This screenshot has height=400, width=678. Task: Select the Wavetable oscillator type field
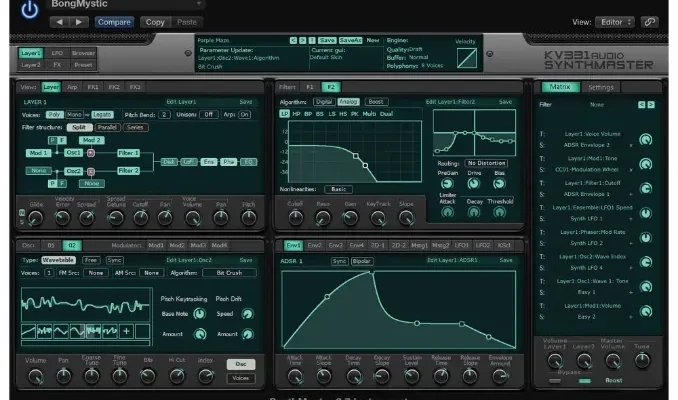(x=56, y=259)
